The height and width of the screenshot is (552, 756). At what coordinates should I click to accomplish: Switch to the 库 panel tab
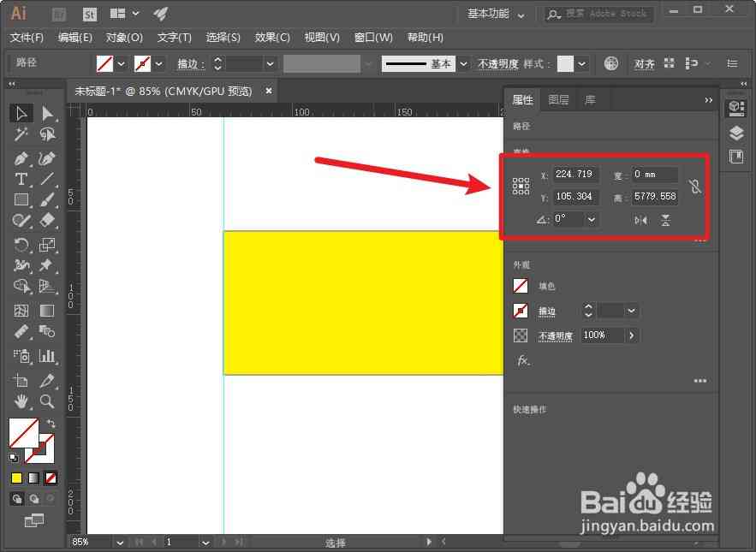click(590, 100)
